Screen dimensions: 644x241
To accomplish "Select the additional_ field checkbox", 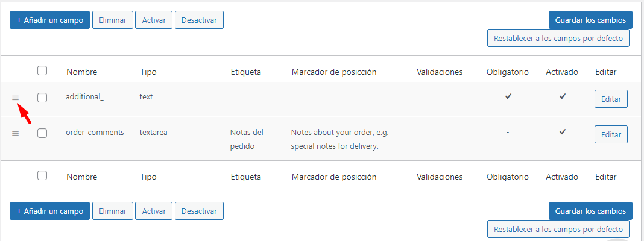I will pos(42,98).
